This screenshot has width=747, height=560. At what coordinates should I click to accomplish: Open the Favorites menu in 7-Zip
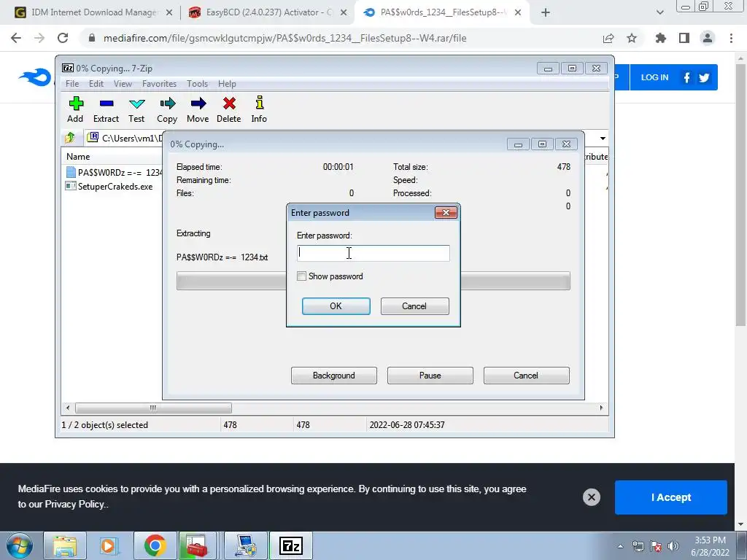160,84
